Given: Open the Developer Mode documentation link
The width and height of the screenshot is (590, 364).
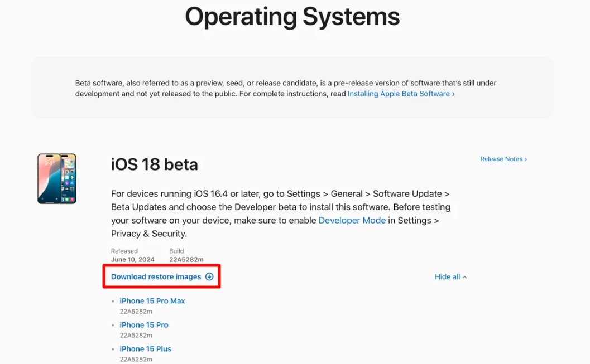Looking at the screenshot, I should [x=352, y=220].
